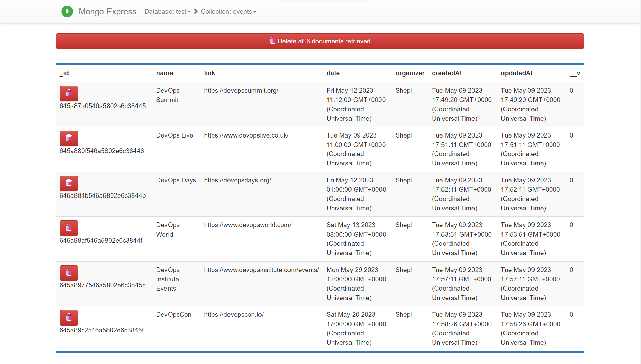Sort by the createdAt column header
This screenshot has height=364, width=641.
447,73
